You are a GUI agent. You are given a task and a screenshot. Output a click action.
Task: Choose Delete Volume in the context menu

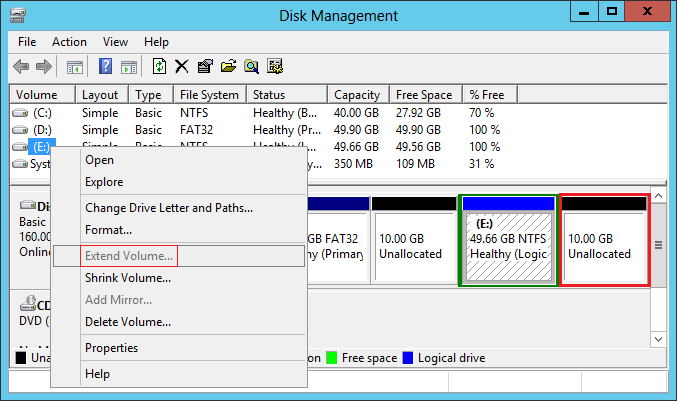(128, 322)
